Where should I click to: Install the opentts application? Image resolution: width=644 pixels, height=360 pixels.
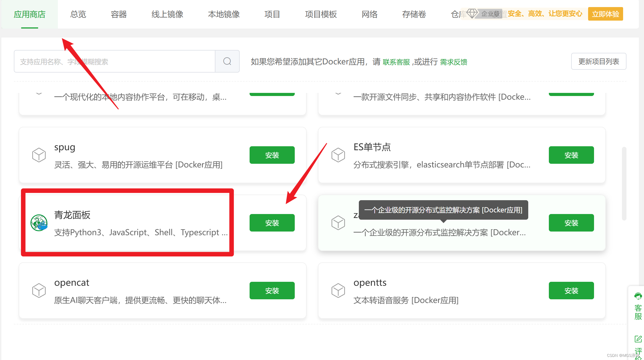click(x=571, y=290)
